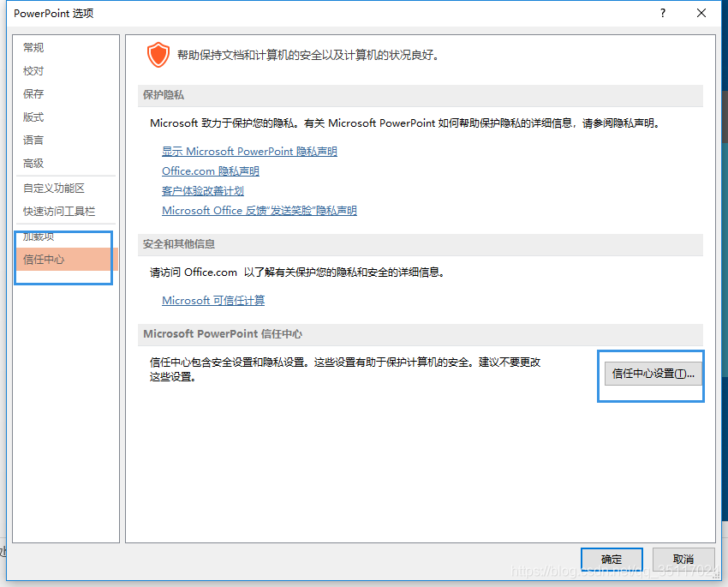Image resolution: width=728 pixels, height=587 pixels.
Task: Click the text starting 信任中心包含安全设置
Action: click(345, 369)
